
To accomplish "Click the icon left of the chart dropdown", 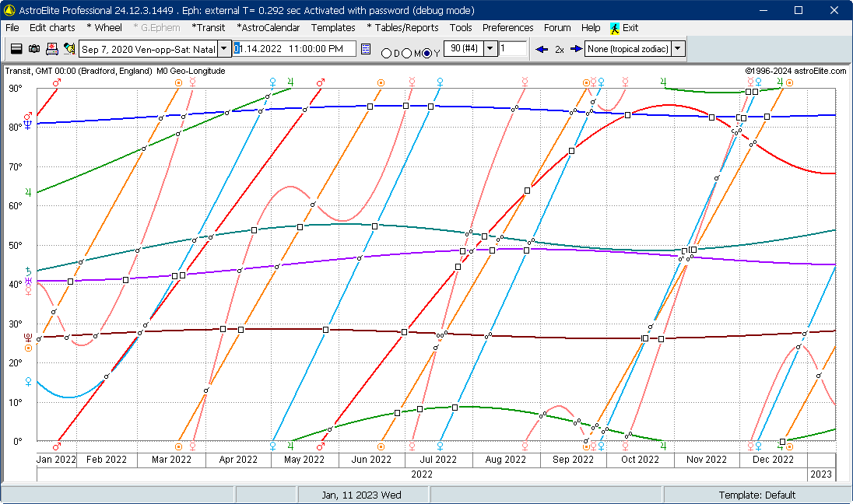I will pyautogui.click(x=69, y=49).
